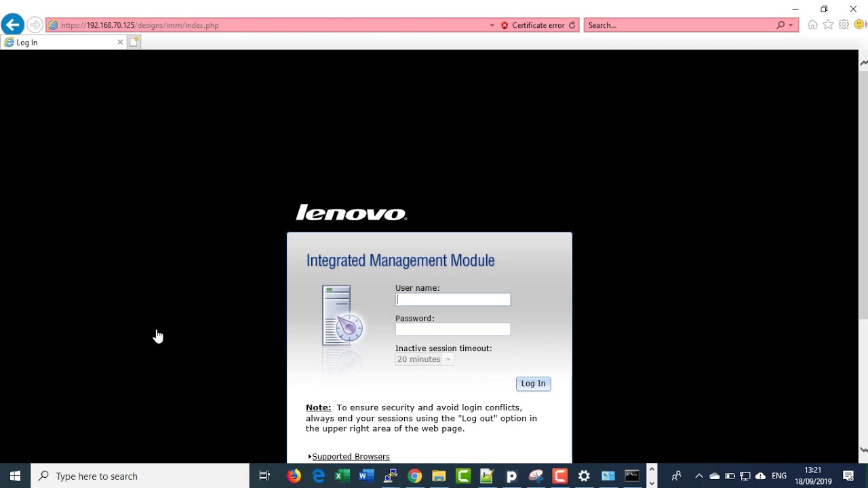This screenshot has height=488, width=868.
Task: Click the network status tray icon
Action: 745,476
